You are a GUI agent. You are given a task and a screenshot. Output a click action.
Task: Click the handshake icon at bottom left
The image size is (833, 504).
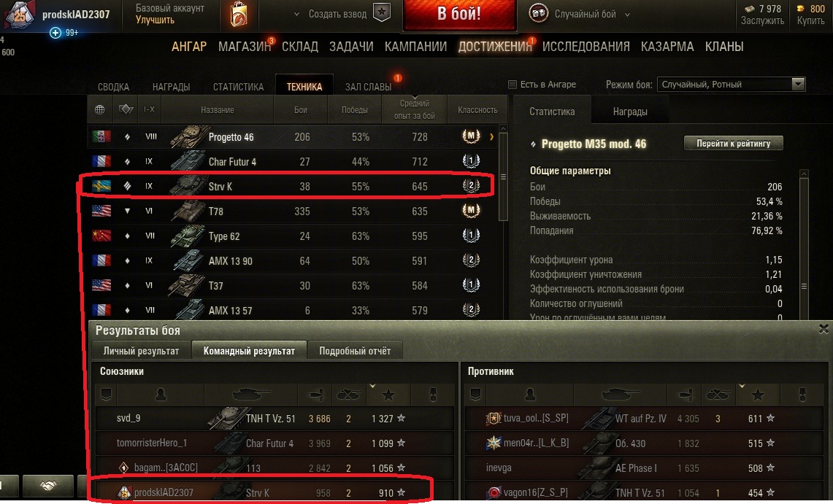coord(47,486)
